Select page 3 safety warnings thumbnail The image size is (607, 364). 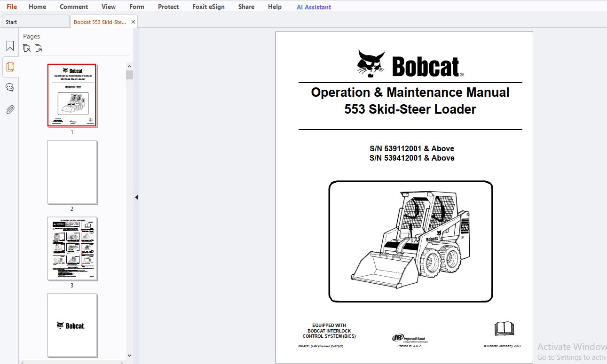tap(72, 248)
